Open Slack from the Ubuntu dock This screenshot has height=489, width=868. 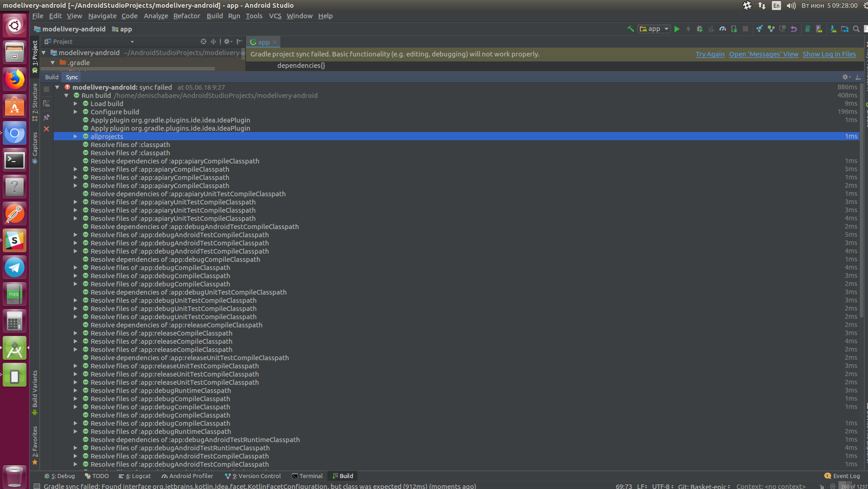pos(15,240)
